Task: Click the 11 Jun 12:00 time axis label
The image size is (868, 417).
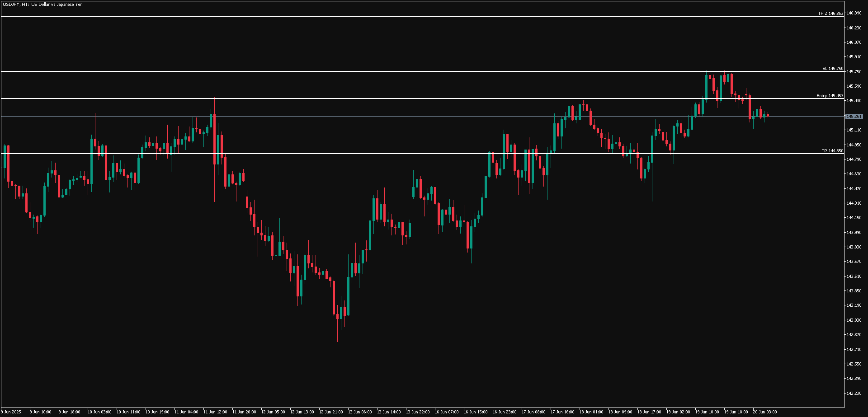Action: coord(215,412)
